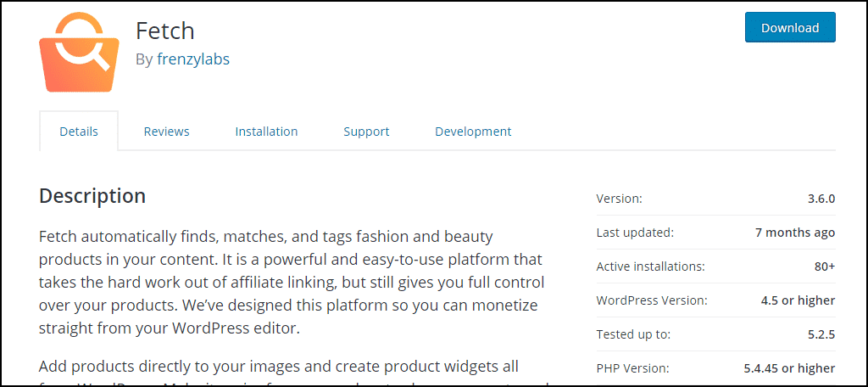Select the Details tab

point(79,132)
